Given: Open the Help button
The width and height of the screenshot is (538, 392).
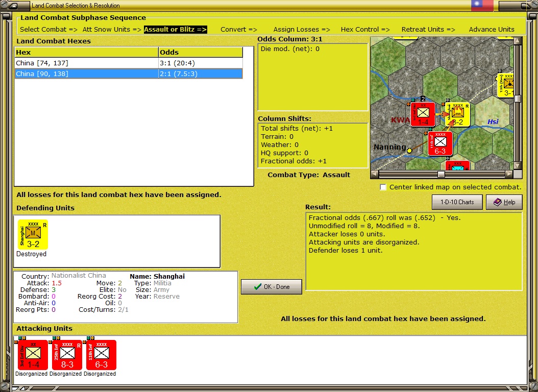Looking at the screenshot, I should [504, 202].
